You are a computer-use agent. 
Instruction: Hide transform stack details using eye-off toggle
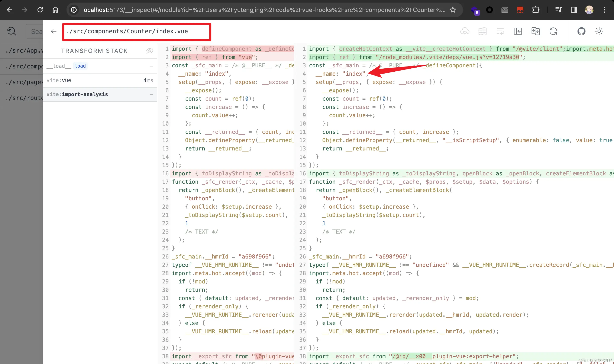150,51
